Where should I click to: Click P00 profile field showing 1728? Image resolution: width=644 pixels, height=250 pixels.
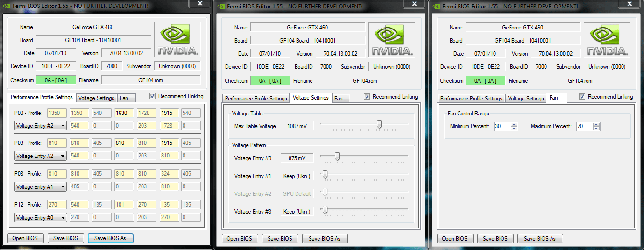tap(146, 113)
